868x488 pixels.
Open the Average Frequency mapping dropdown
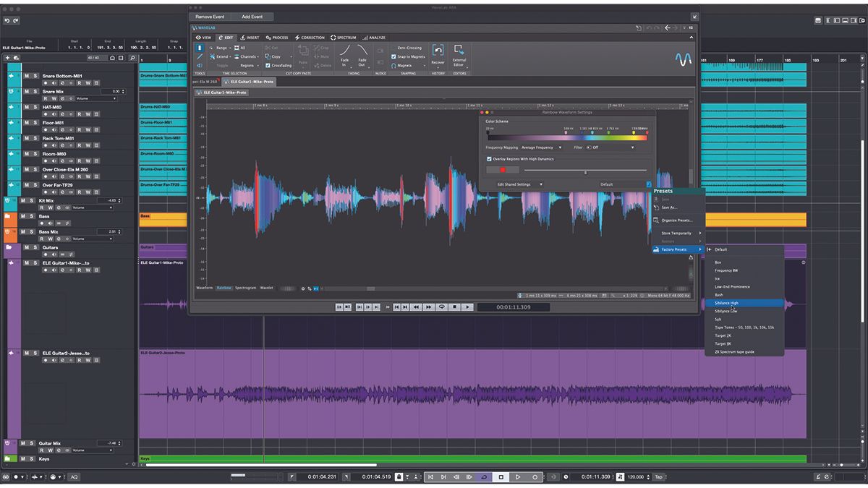click(x=542, y=147)
